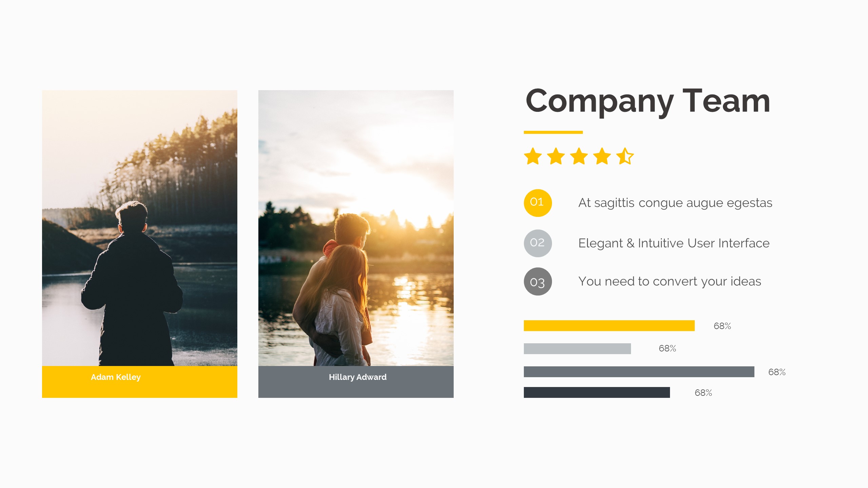Viewport: 868px width, 488px height.
Task: Select the fourth yellow rating star
Action: pos(602,156)
